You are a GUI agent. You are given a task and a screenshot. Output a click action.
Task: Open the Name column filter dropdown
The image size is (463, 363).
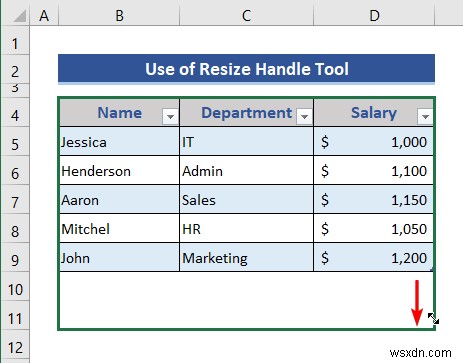[170, 117]
